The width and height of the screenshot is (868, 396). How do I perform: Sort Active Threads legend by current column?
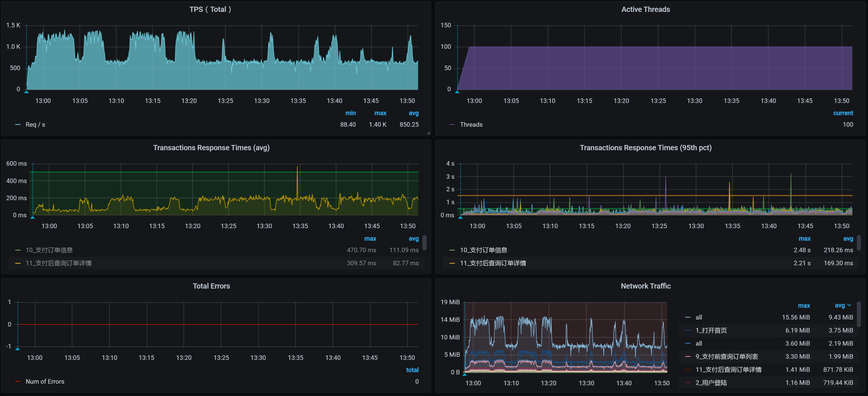pyautogui.click(x=843, y=113)
